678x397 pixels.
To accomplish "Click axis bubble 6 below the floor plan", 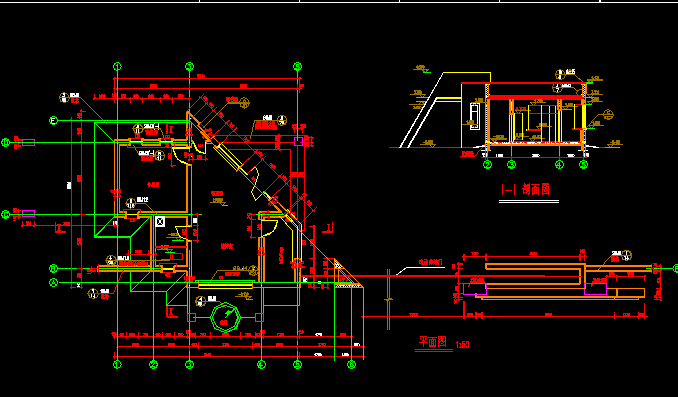I will (x=352, y=365).
